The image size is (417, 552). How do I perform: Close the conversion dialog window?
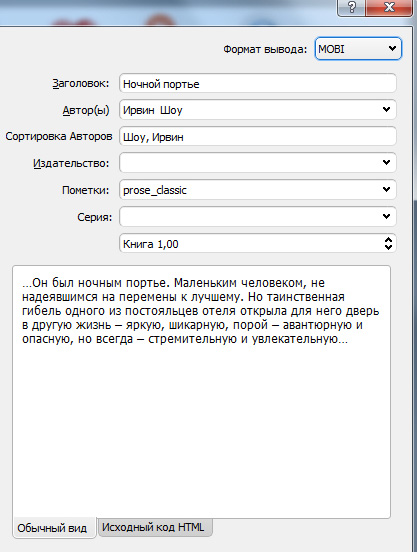[388, 7]
